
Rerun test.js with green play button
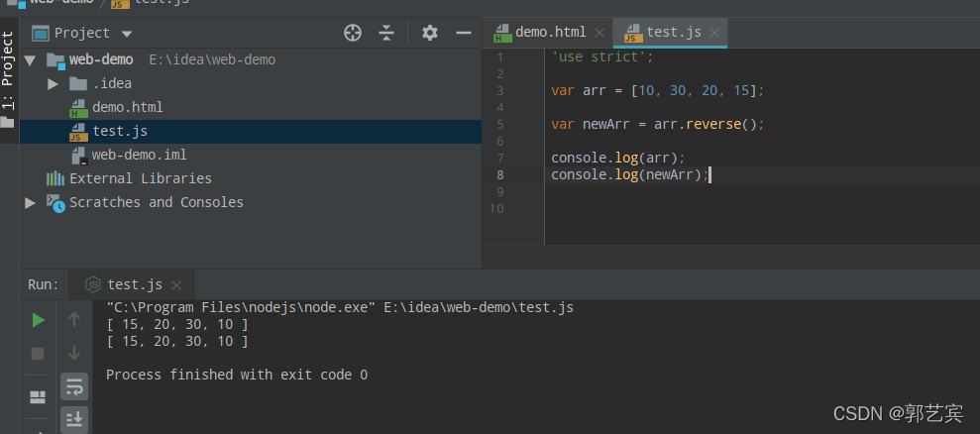38,320
